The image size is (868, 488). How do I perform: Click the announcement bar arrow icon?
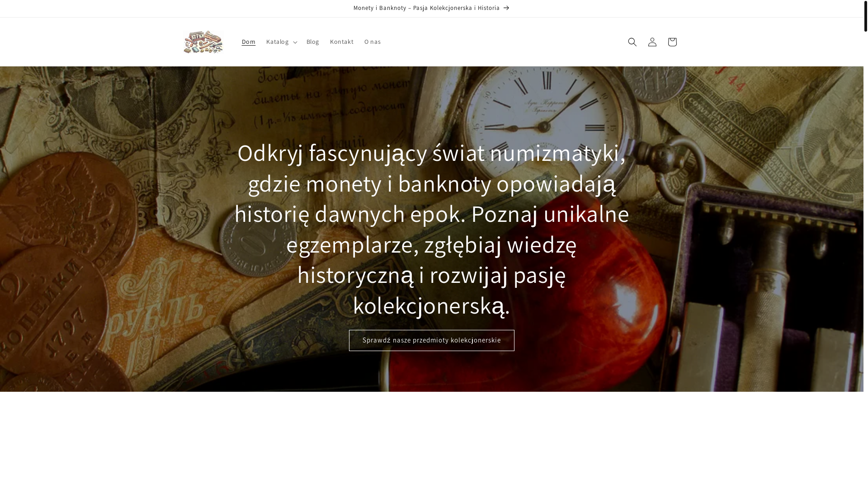click(506, 8)
